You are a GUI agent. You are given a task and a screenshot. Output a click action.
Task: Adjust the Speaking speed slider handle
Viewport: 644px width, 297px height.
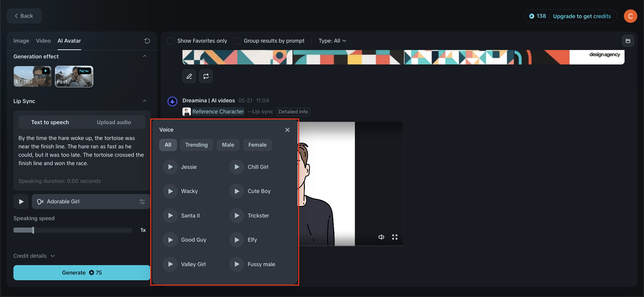33,230
